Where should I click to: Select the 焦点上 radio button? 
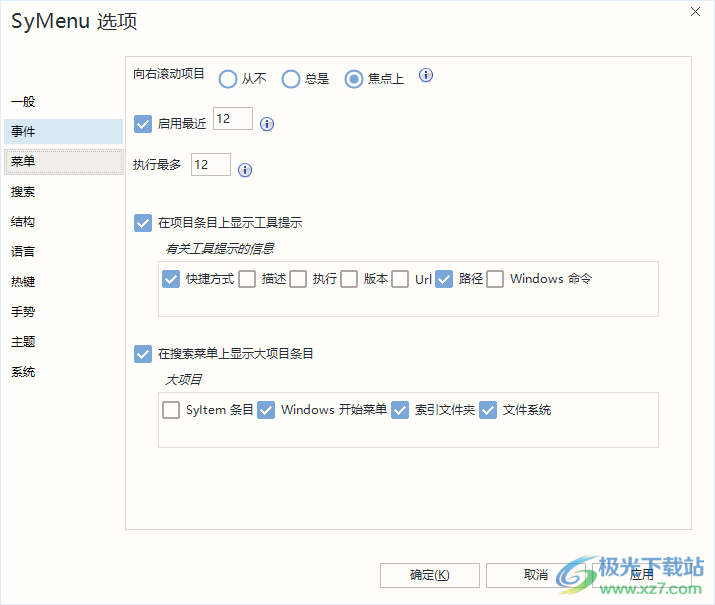(x=353, y=79)
